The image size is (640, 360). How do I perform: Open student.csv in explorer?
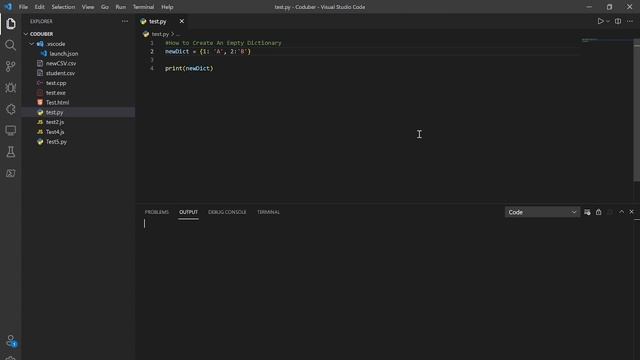60,73
